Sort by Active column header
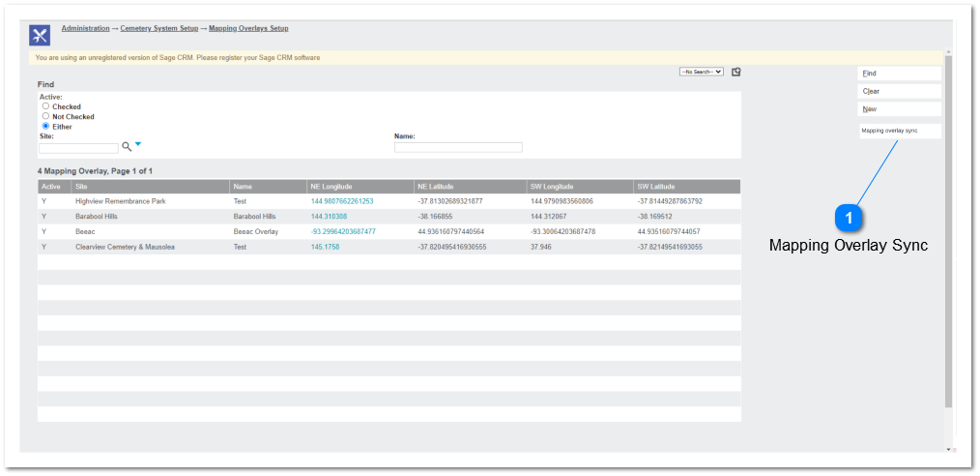The image size is (980, 476). tap(50, 187)
